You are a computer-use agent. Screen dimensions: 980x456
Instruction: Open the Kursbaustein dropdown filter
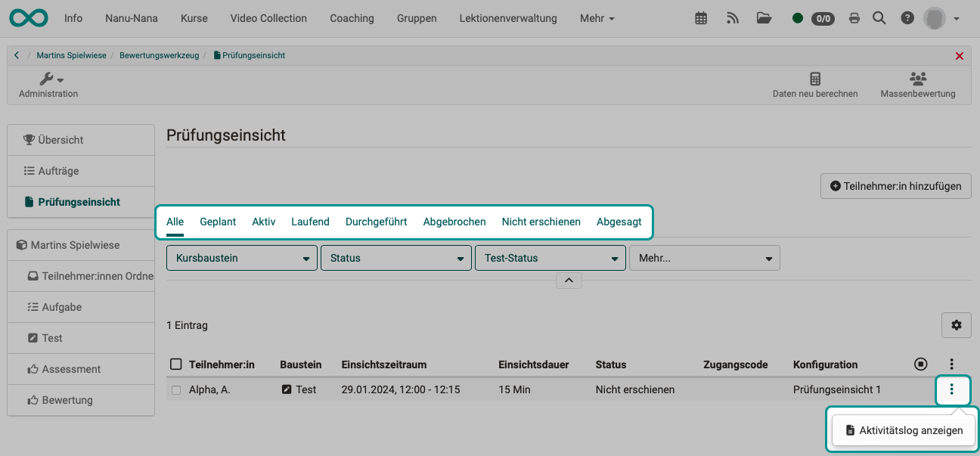[x=241, y=257]
